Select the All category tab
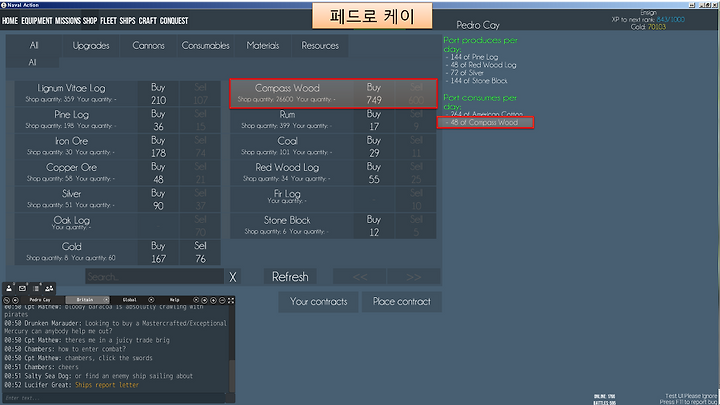The width and height of the screenshot is (720, 405). [x=34, y=45]
